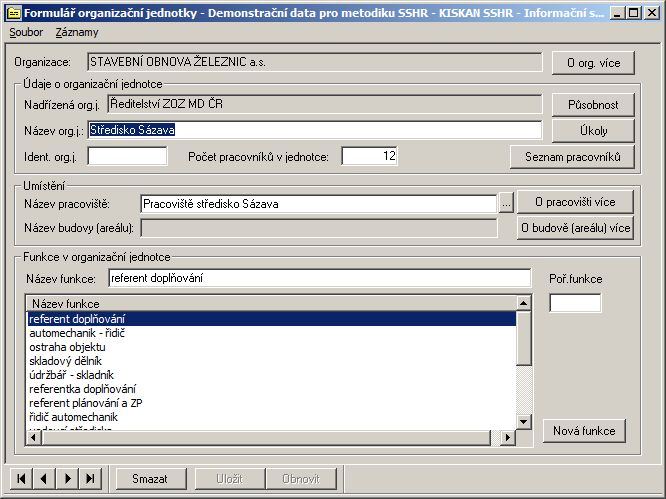
Task: Click O budově (areálu) více button
Action: 576,228
